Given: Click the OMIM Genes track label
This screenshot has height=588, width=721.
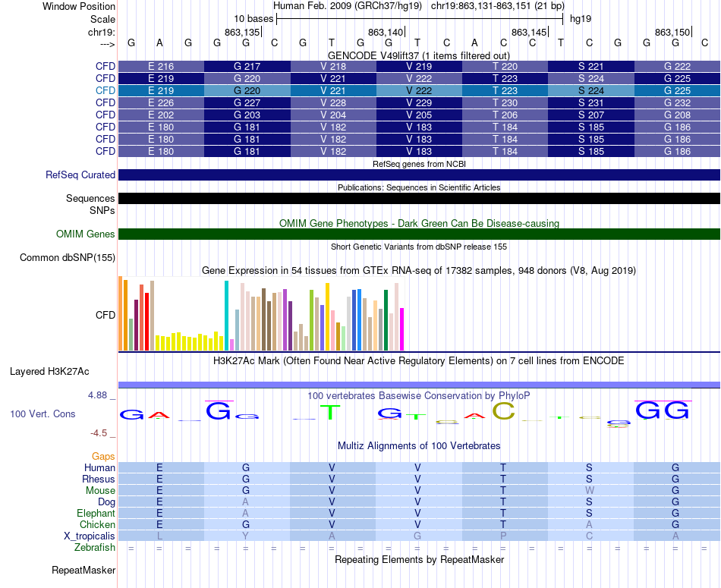Looking at the screenshot, I should pyautogui.click(x=85, y=234).
